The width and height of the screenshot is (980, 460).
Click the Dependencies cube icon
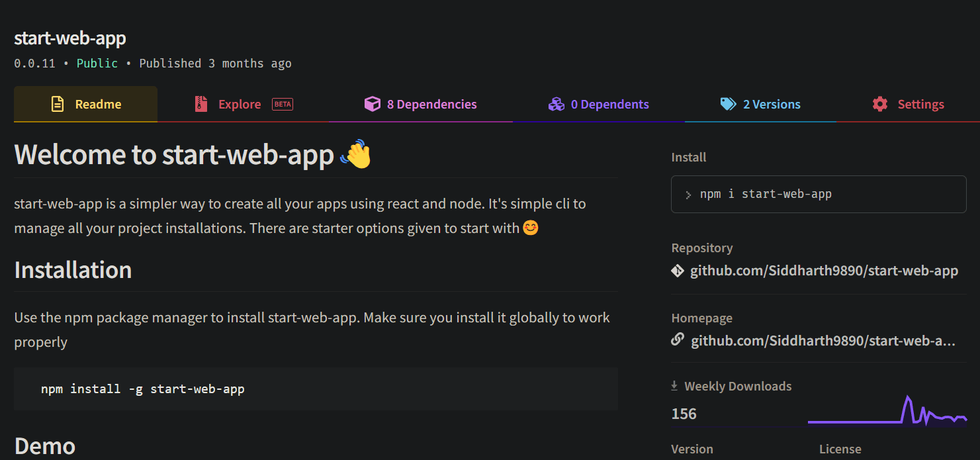point(373,104)
